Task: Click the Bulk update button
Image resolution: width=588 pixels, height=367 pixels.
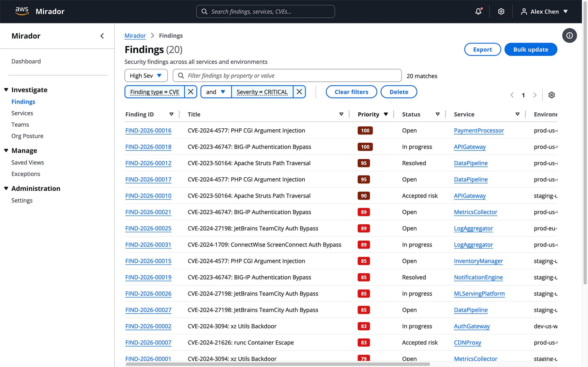Action: click(530, 49)
